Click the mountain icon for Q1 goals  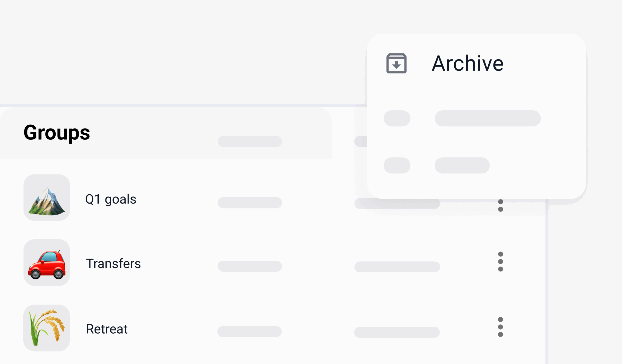[47, 198]
